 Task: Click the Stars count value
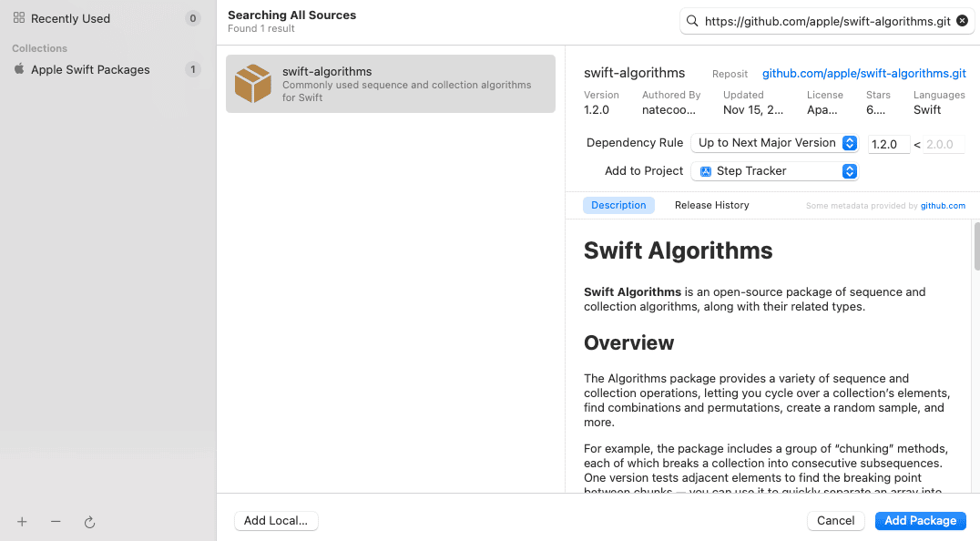point(875,110)
